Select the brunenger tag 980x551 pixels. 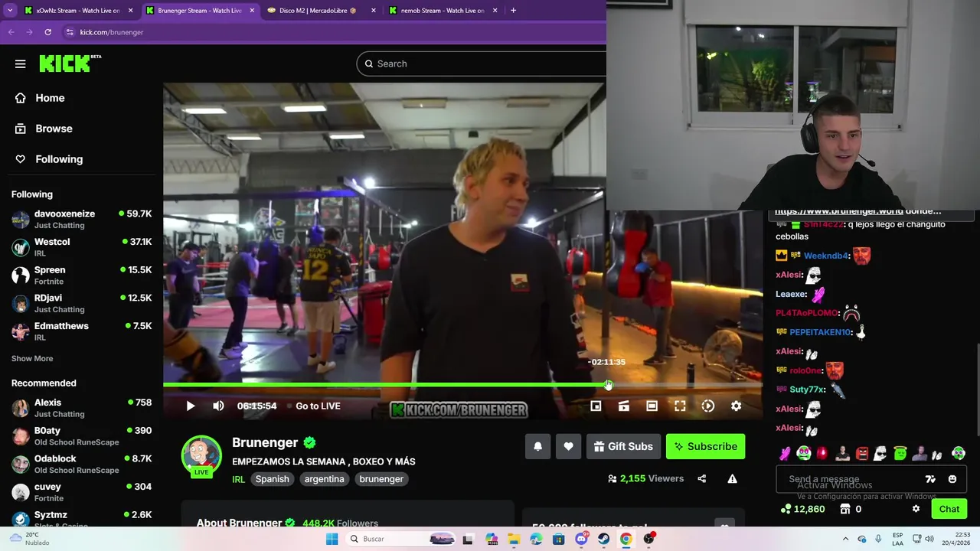pos(381,479)
